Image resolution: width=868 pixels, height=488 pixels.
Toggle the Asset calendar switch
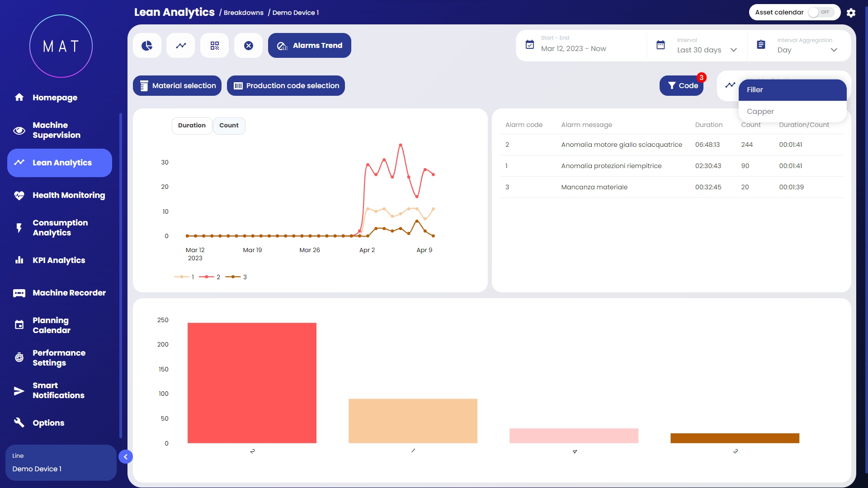click(820, 12)
